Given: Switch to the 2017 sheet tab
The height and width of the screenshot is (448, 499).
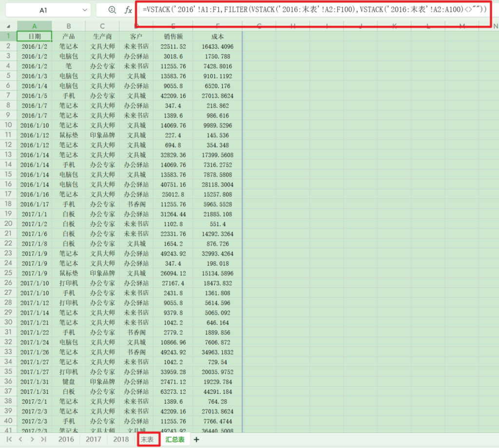Looking at the screenshot, I should tap(94, 439).
